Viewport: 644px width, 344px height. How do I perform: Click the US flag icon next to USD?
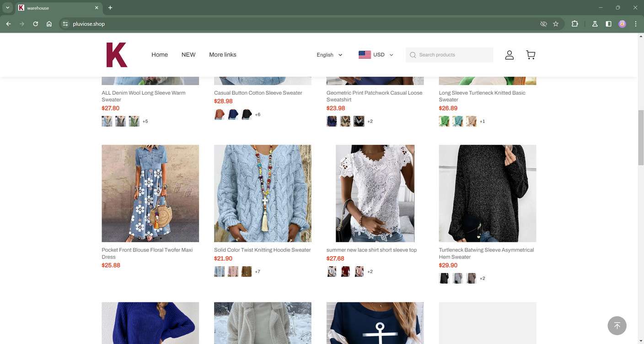pos(365,54)
